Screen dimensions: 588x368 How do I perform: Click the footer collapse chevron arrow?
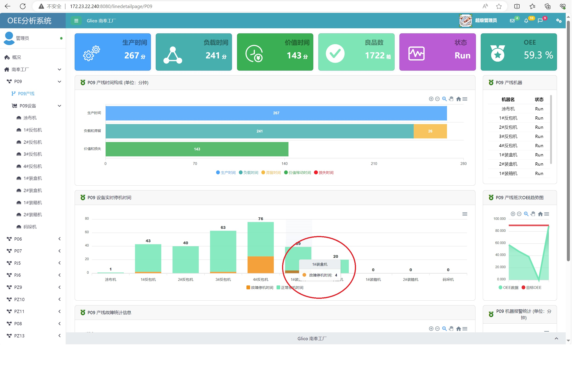click(x=556, y=338)
